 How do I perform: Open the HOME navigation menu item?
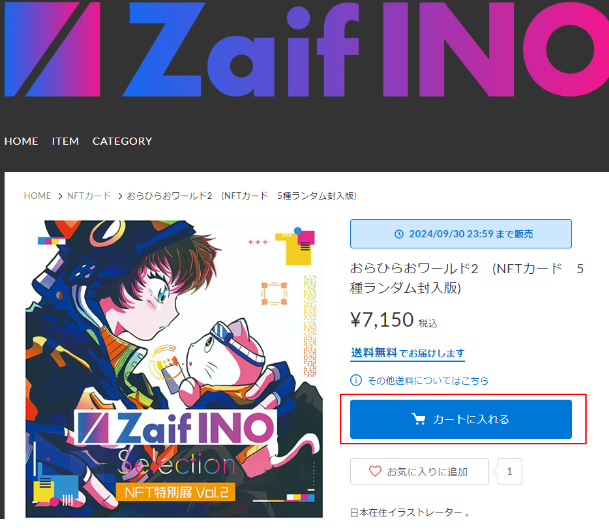click(21, 141)
